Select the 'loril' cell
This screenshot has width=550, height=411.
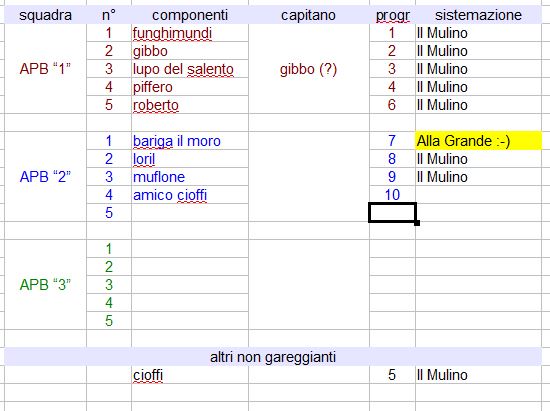(x=190, y=159)
